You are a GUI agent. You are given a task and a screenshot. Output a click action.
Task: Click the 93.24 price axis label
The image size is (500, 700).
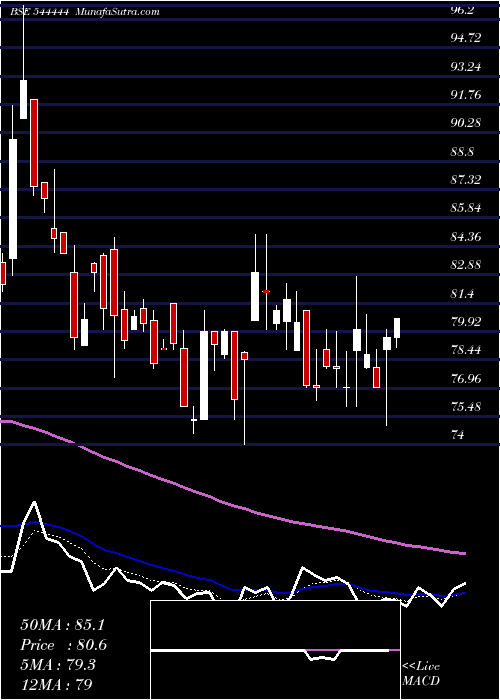465,67
